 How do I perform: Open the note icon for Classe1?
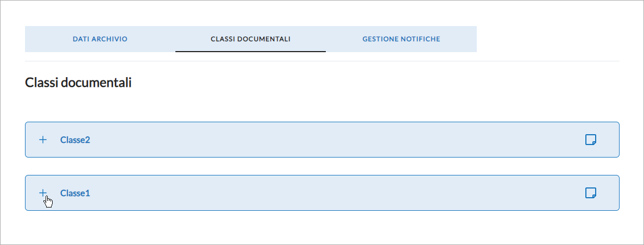pos(591,193)
